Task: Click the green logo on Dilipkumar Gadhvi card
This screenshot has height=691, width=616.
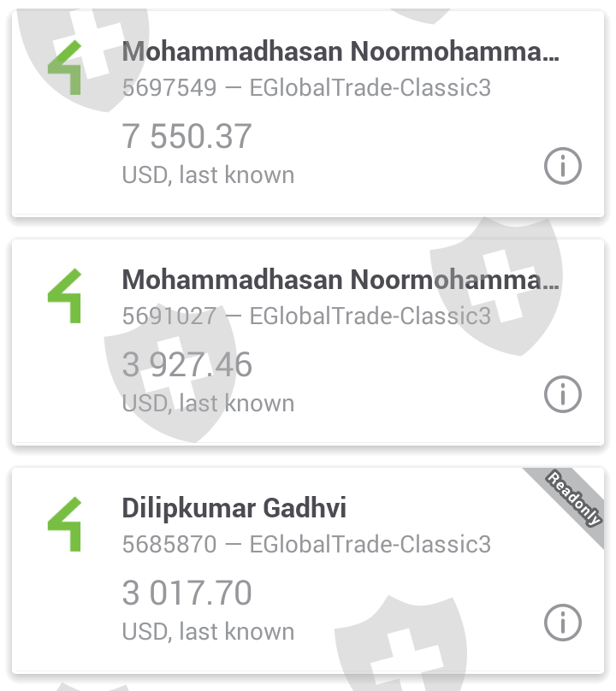Action: [x=65, y=524]
